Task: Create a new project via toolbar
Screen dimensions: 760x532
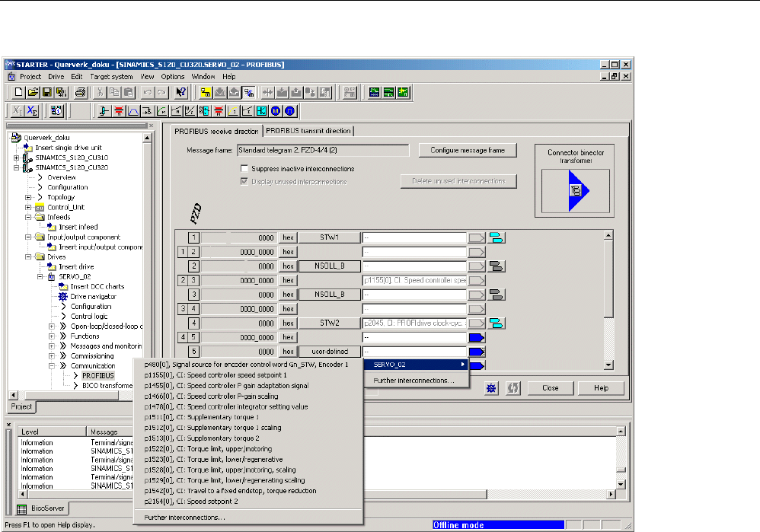Action: [x=18, y=92]
